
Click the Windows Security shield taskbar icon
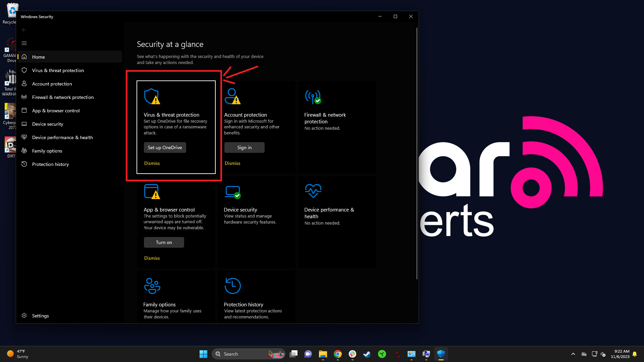tap(441, 354)
